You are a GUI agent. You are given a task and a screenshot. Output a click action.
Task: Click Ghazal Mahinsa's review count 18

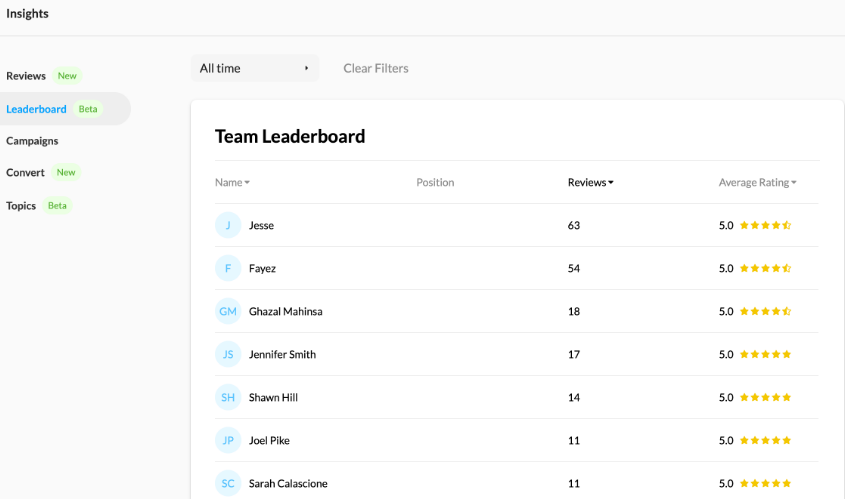[x=574, y=311]
